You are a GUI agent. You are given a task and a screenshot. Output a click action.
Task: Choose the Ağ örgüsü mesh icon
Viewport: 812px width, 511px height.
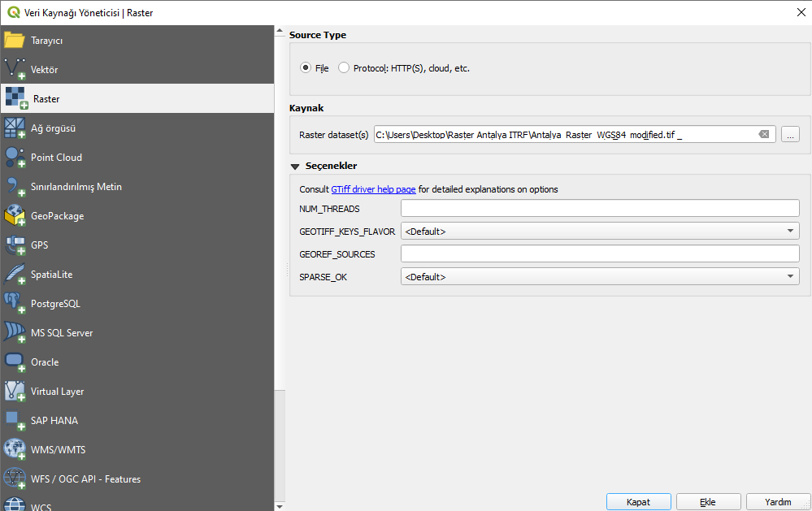click(x=14, y=128)
